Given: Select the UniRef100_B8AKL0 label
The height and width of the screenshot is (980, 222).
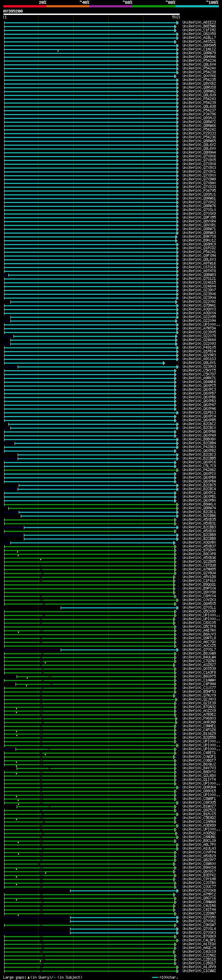Looking at the screenshot, I should pos(199,504).
